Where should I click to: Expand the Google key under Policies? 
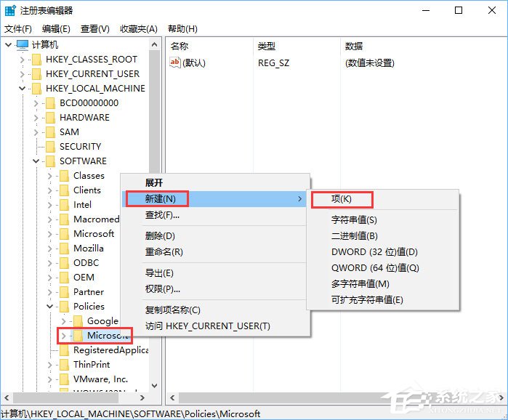(x=63, y=321)
